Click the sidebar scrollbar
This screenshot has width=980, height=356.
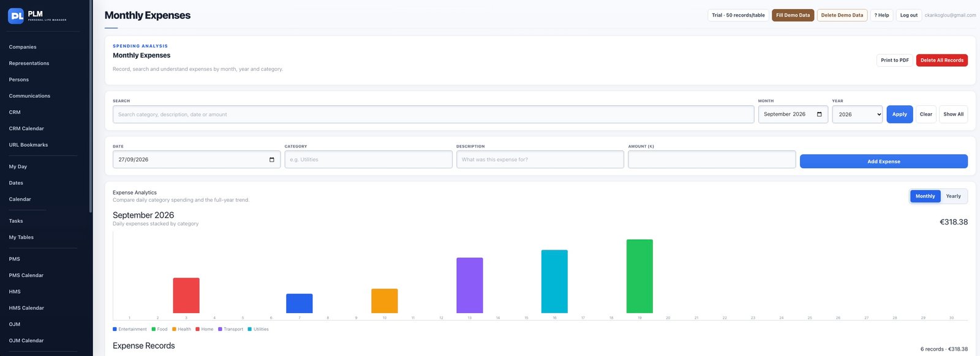pos(91,107)
